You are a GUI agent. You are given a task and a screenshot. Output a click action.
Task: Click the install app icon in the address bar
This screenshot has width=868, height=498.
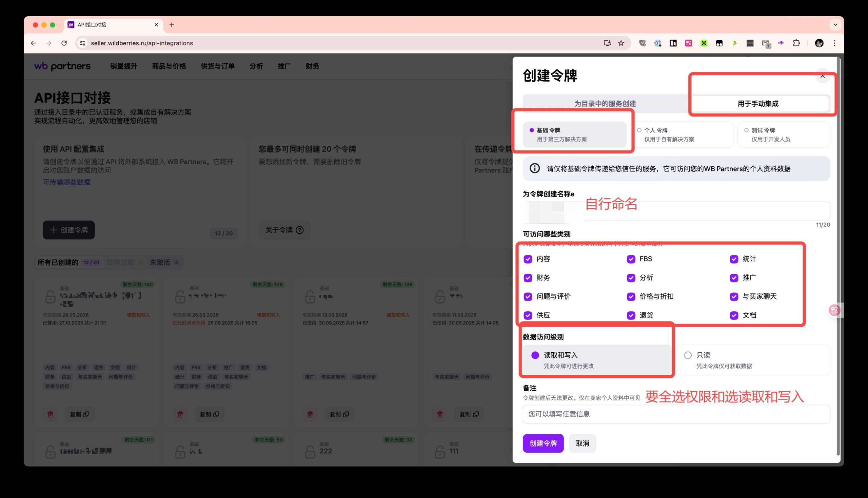pos(607,43)
